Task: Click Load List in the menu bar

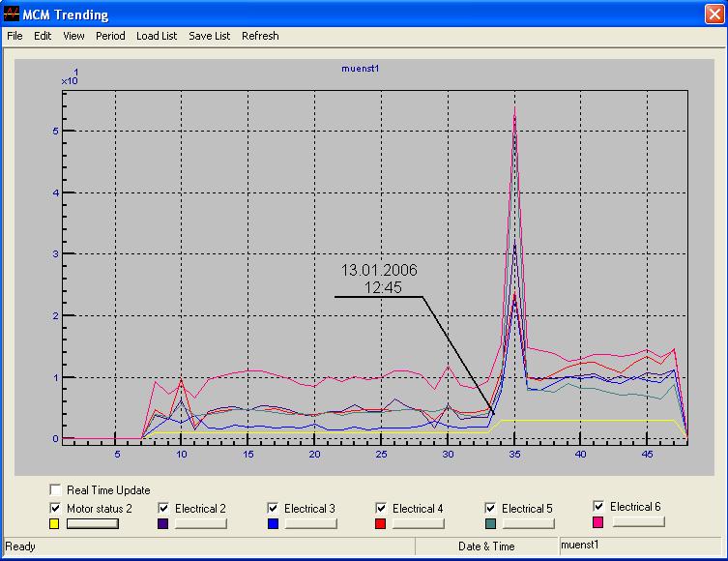Action: coord(157,36)
